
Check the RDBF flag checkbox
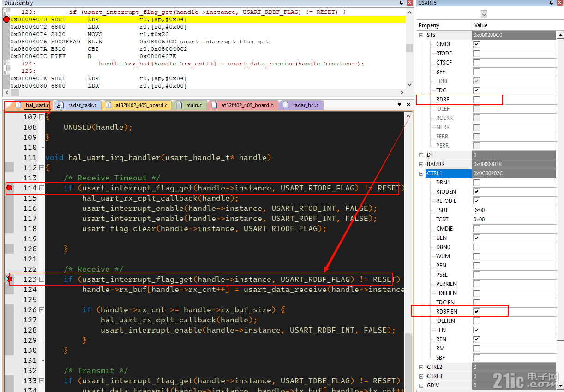pyautogui.click(x=477, y=99)
